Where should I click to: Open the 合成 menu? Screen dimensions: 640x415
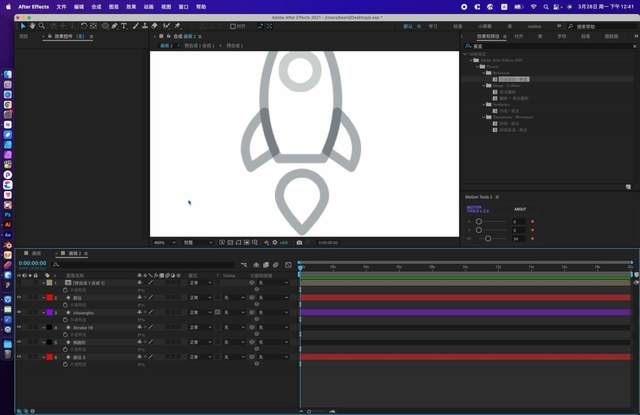point(96,7)
